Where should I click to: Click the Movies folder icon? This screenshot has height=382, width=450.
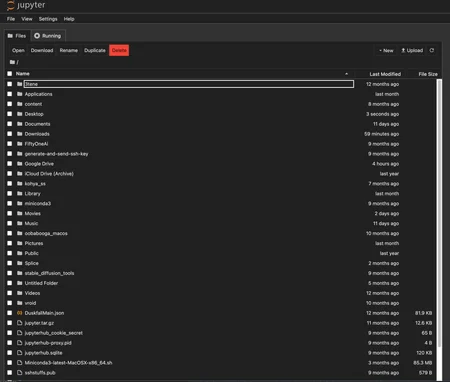tap(20, 213)
